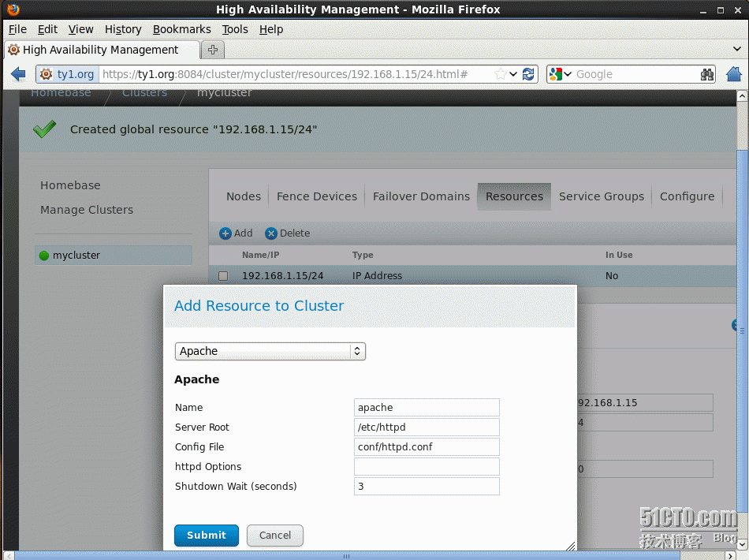The width and height of the screenshot is (749, 560).
Task: Open the URL history dropdown arrow
Action: coord(513,74)
